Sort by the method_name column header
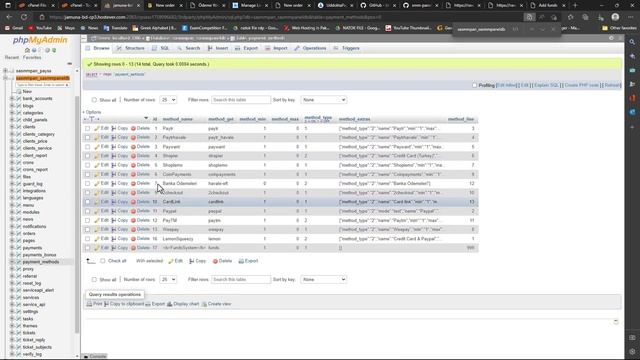The height and width of the screenshot is (360, 640). coord(178,119)
